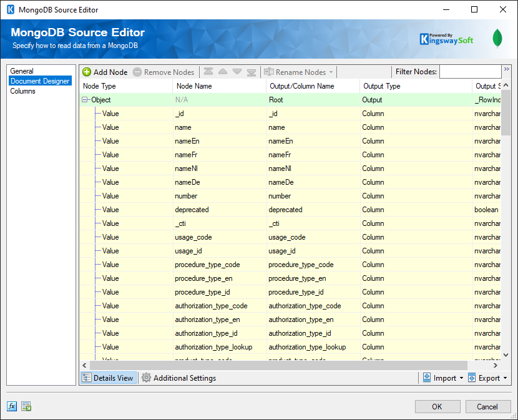Select the procedure_type_code node name cell
The image size is (518, 420).
tap(220, 265)
